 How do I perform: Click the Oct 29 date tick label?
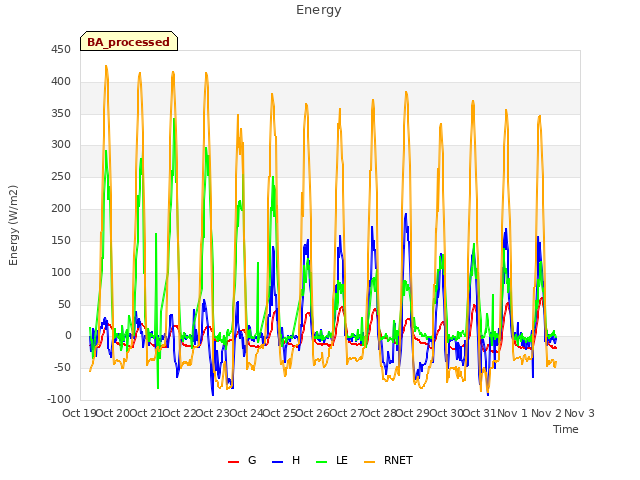pos(413,413)
